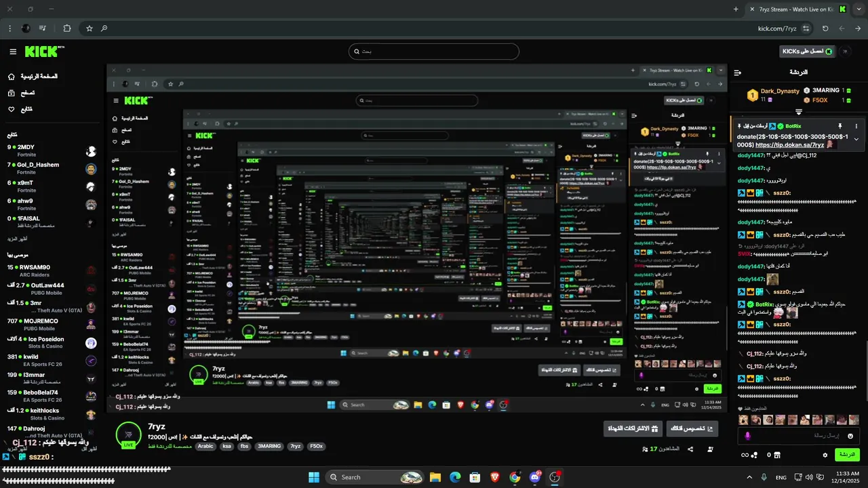
Task: Select the Arabic stream tag
Action: pyautogui.click(x=205, y=447)
